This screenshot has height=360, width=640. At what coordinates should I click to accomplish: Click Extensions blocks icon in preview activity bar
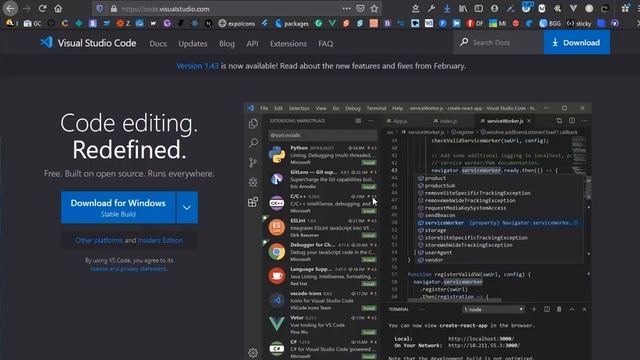(x=253, y=202)
